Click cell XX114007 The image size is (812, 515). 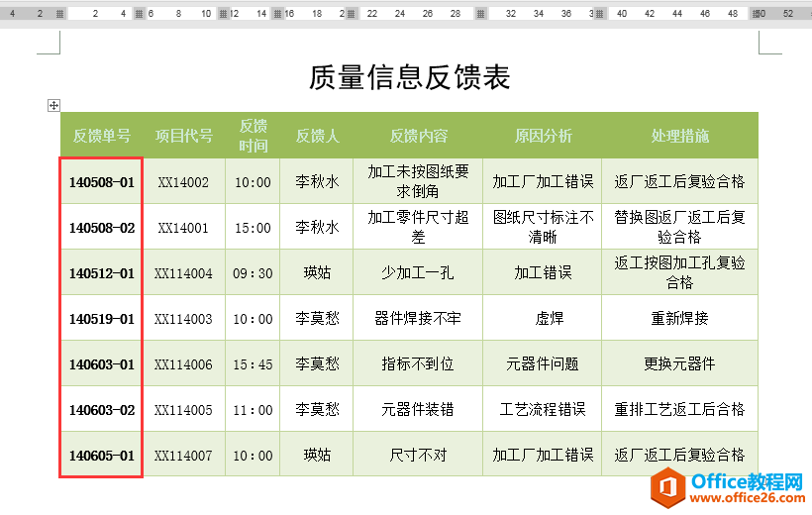[183, 456]
